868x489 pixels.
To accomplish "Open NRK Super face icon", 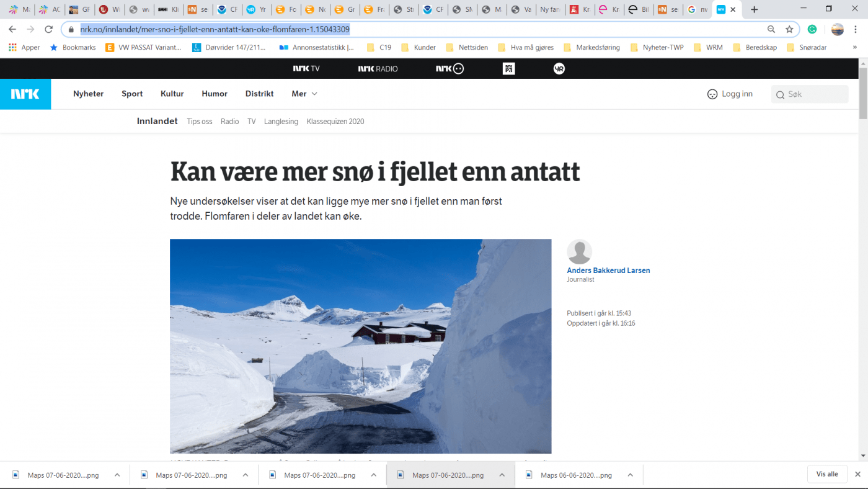I will pyautogui.click(x=449, y=68).
